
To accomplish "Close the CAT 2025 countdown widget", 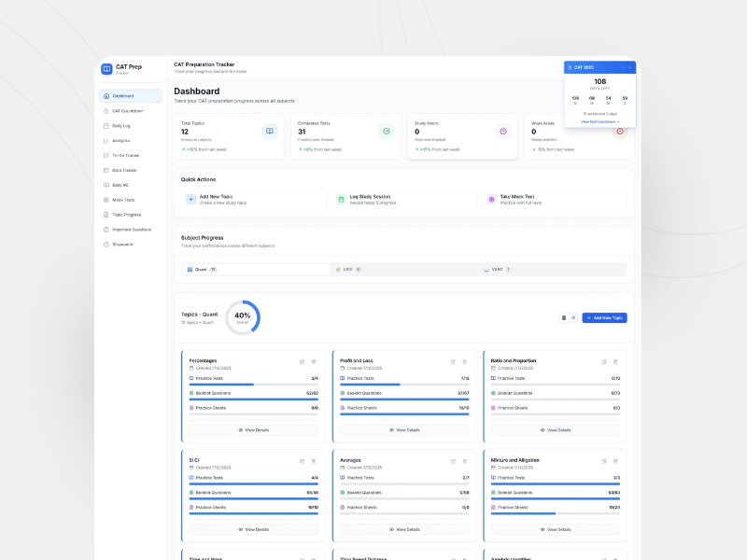I will pos(630,67).
